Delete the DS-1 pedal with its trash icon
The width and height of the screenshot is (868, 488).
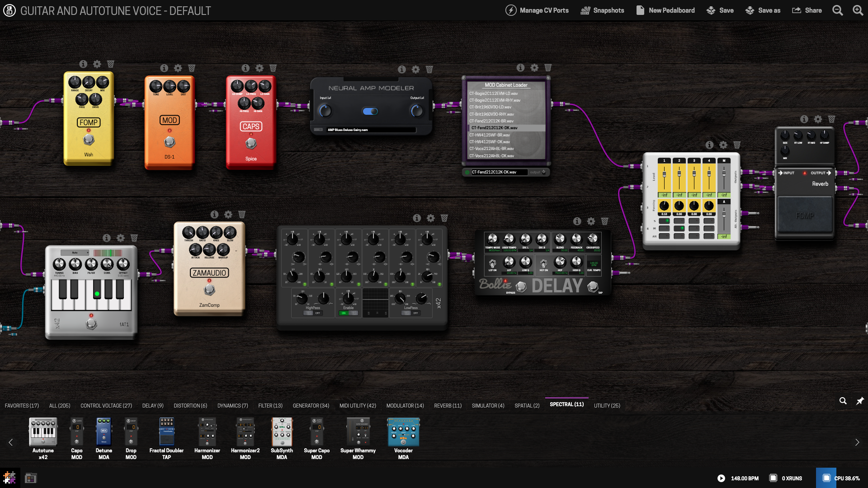coord(192,68)
